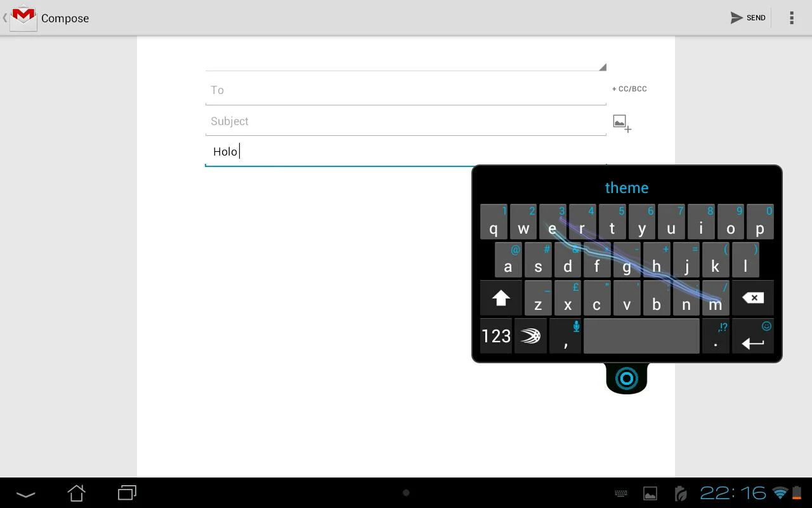
Task: Tap the space bar
Action: coord(641,336)
